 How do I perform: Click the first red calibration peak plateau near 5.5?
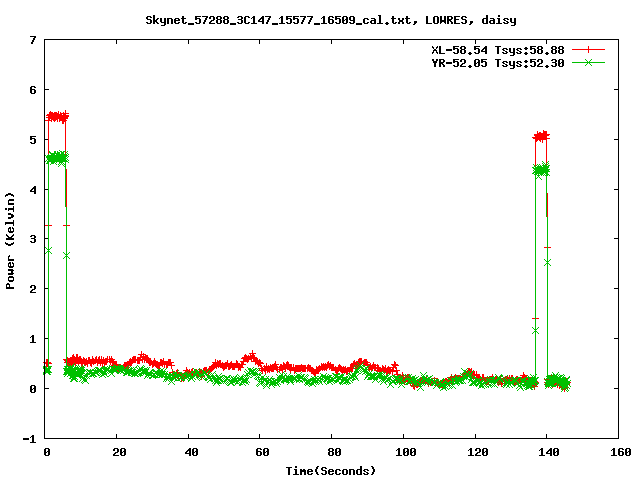click(58, 117)
